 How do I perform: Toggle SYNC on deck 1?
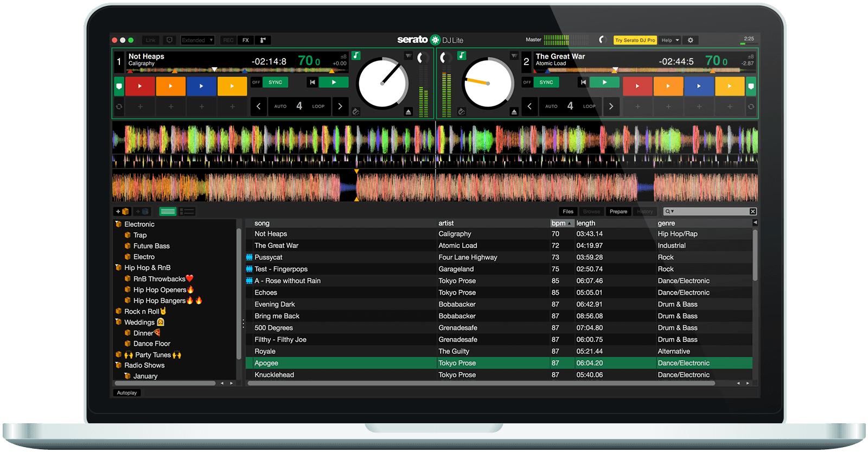276,82
